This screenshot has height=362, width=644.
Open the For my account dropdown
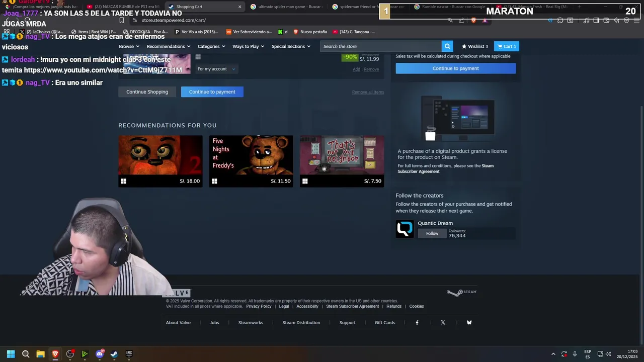(x=216, y=69)
